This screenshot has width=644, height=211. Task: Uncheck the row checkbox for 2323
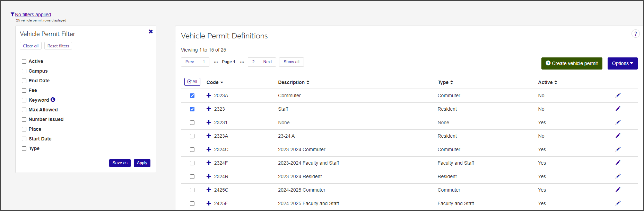[192, 109]
